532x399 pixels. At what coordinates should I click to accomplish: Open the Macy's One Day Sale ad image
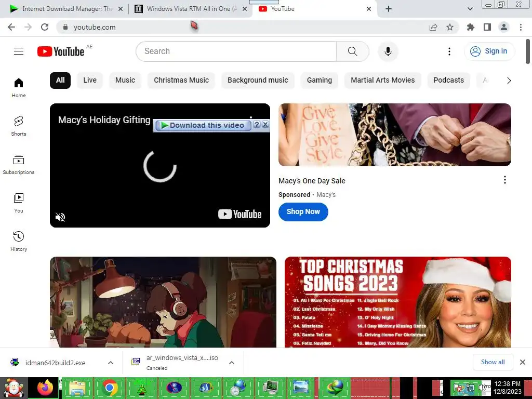point(395,135)
